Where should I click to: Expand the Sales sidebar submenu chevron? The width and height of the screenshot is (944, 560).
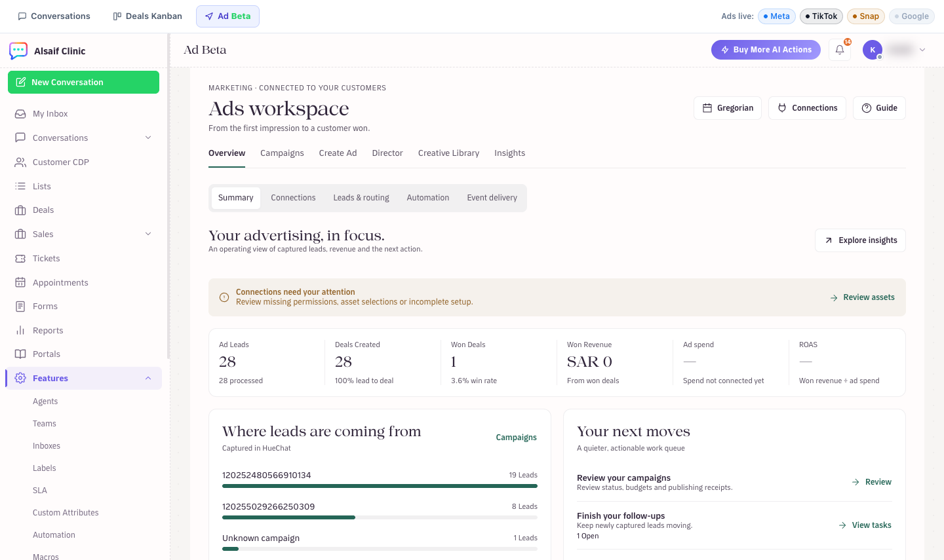[148, 234]
